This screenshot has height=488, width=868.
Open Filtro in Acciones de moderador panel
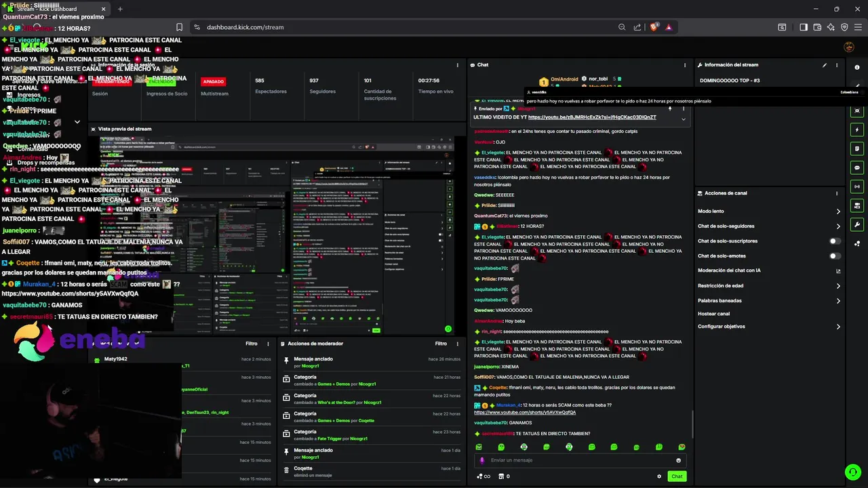441,344
